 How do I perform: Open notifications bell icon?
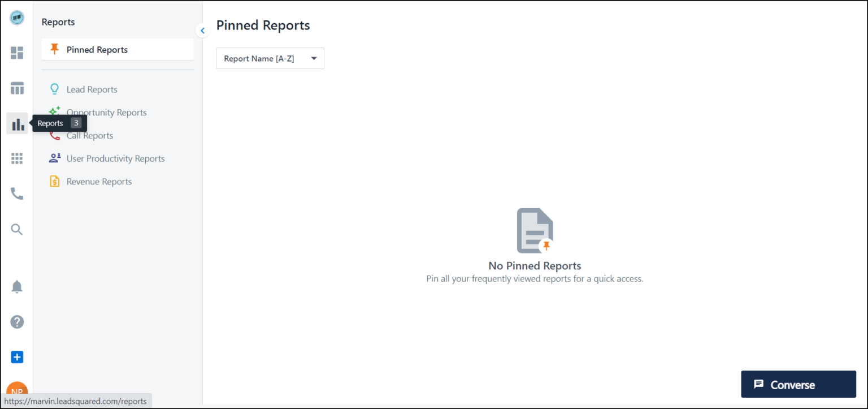tap(17, 287)
